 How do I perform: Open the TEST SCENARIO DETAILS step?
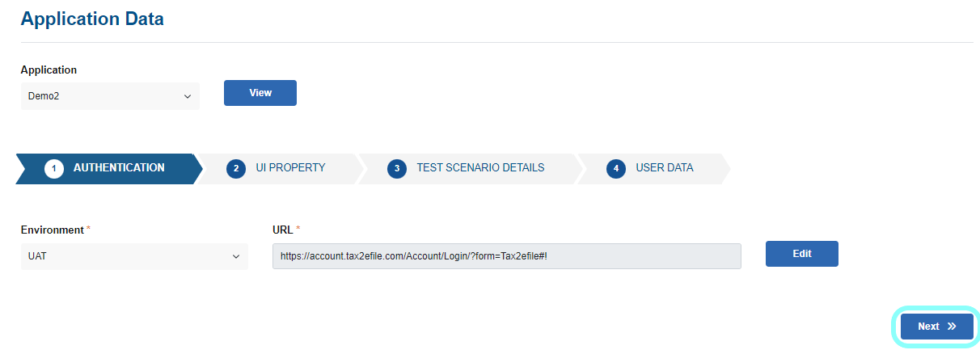pos(480,168)
